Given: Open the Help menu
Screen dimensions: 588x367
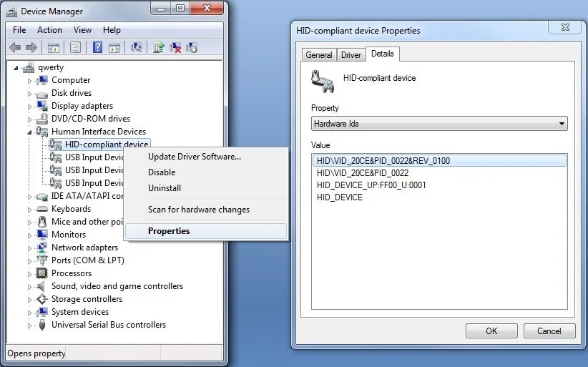Looking at the screenshot, I should pos(112,30).
